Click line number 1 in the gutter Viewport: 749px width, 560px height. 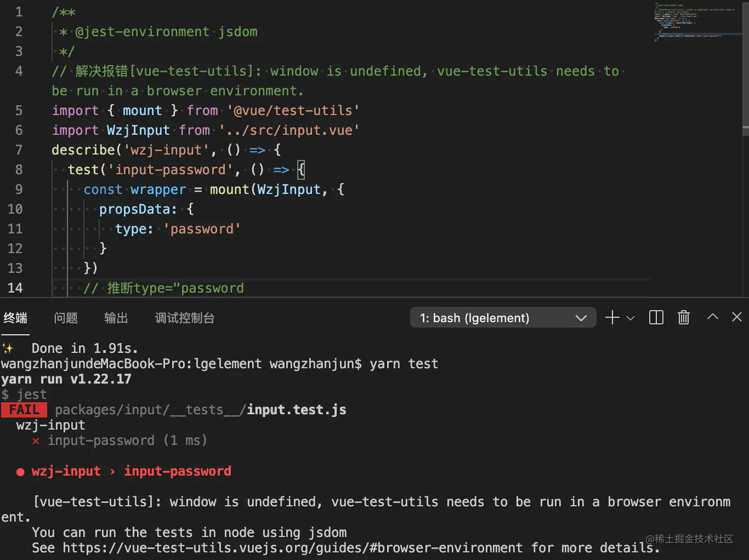click(19, 12)
